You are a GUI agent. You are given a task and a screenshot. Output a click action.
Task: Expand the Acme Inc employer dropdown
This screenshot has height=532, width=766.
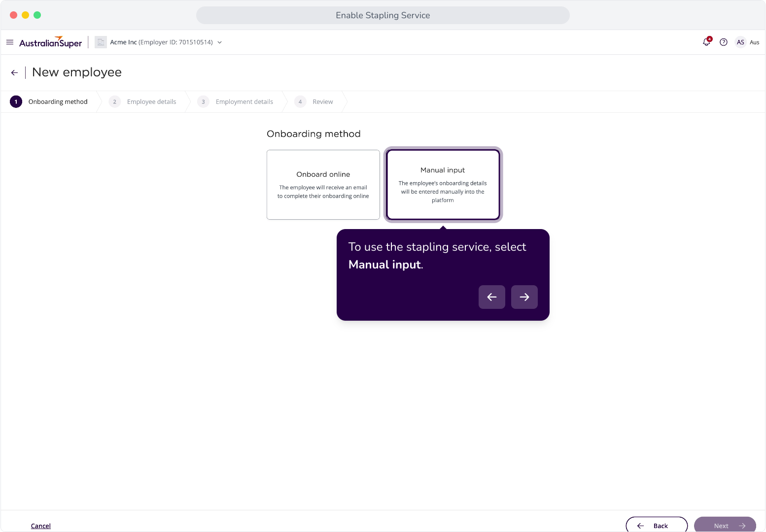tap(220, 42)
